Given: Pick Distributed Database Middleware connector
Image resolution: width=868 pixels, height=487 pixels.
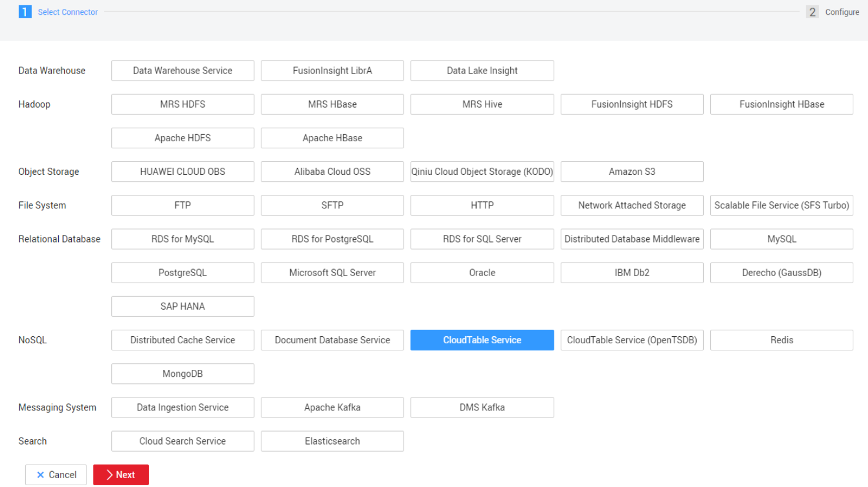Looking at the screenshot, I should [x=632, y=239].
